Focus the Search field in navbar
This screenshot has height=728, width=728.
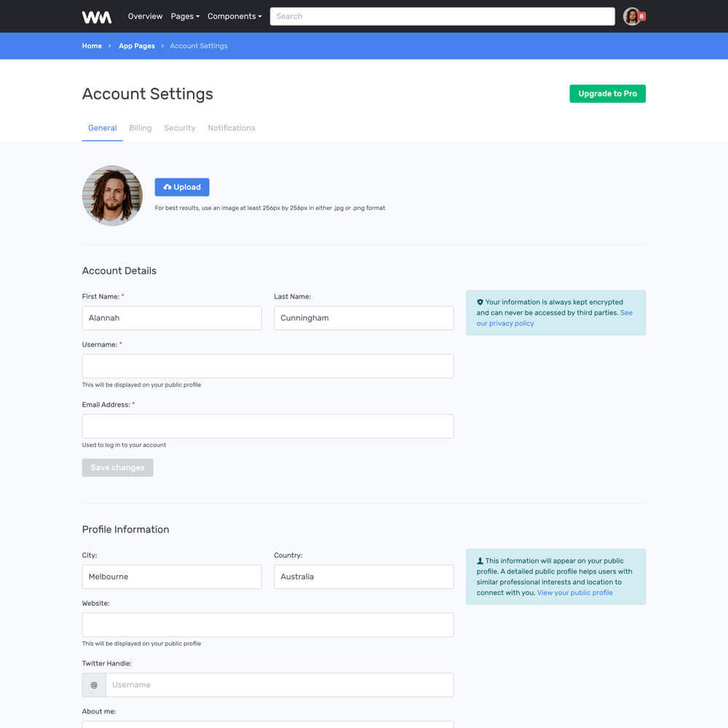443,16
